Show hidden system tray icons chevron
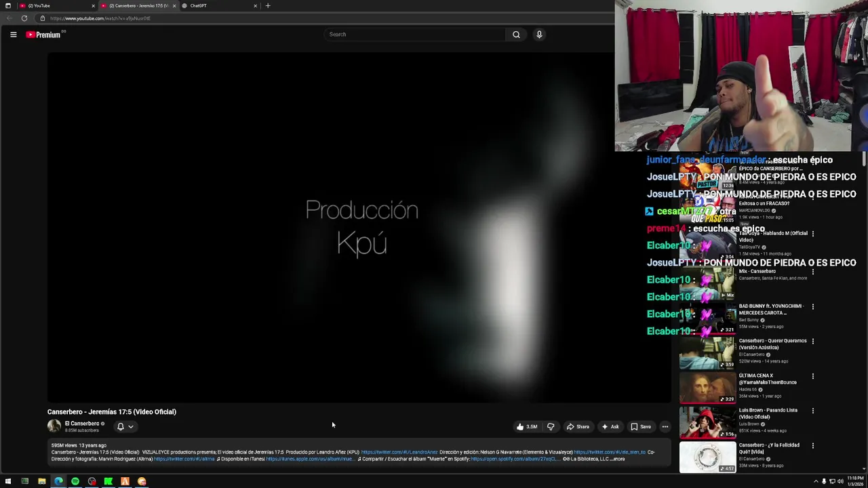 (x=816, y=481)
